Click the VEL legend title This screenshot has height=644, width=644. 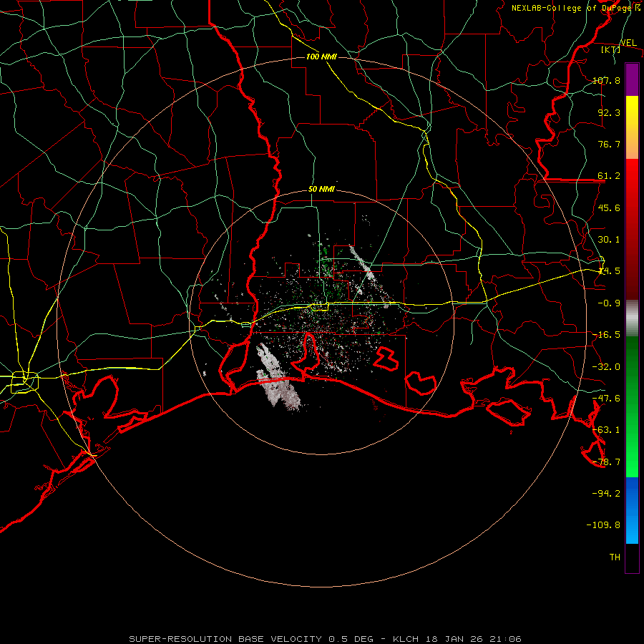pyautogui.click(x=628, y=43)
